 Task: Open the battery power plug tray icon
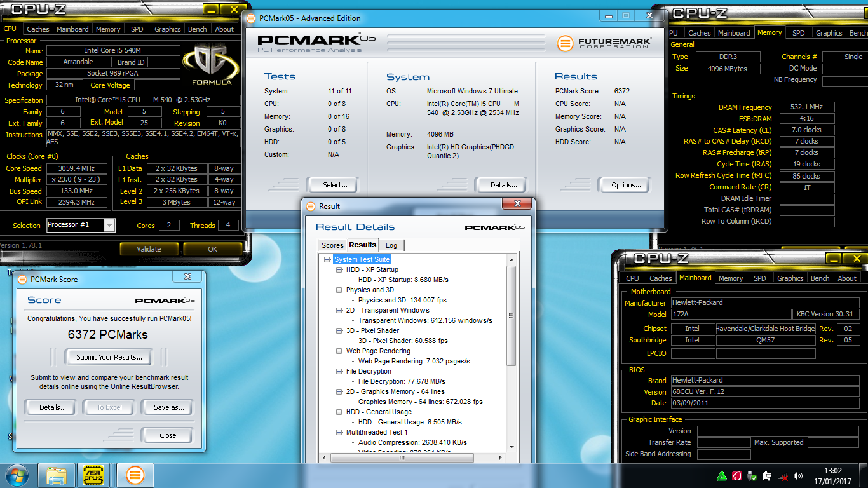(x=767, y=475)
